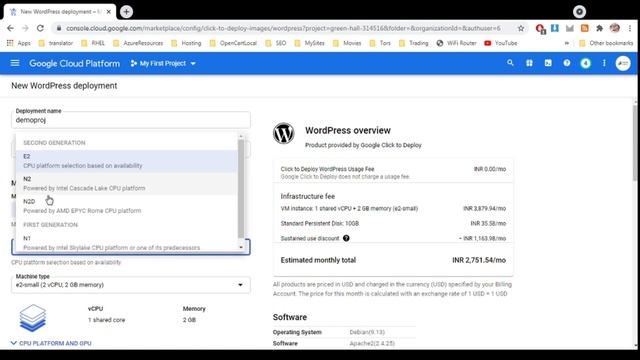Select the N2D AMD EPYC Rome option
Viewport: 640px width, 360px height.
[x=127, y=206]
